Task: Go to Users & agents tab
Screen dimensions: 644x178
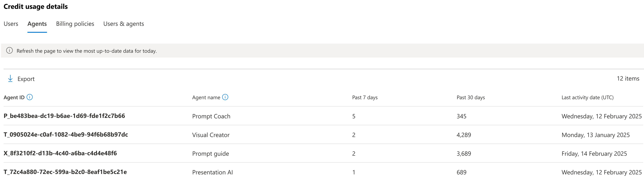Action: tap(124, 24)
